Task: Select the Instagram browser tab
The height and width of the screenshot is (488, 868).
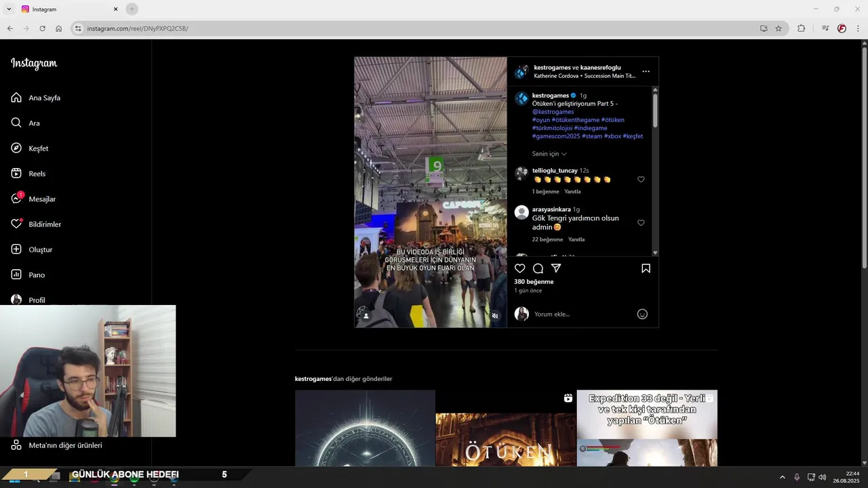Action: [x=70, y=9]
